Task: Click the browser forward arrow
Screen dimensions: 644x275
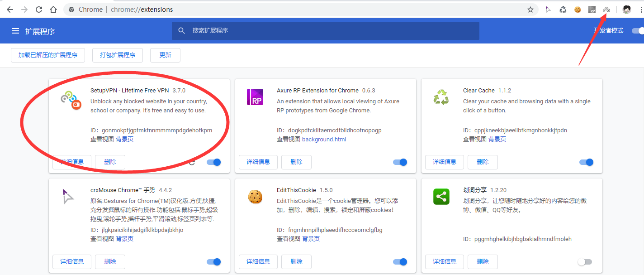Action: point(24,10)
